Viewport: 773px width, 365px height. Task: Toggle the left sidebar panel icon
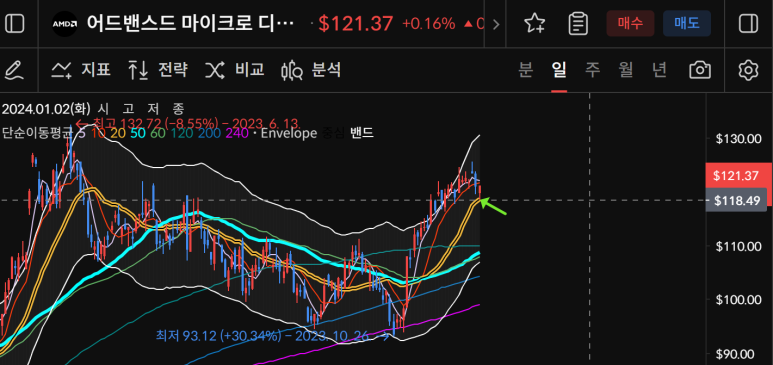click(x=15, y=23)
